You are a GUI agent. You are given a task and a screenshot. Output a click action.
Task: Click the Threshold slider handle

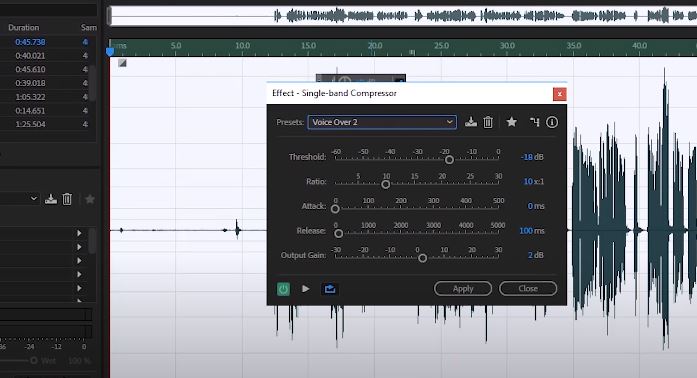tap(449, 160)
